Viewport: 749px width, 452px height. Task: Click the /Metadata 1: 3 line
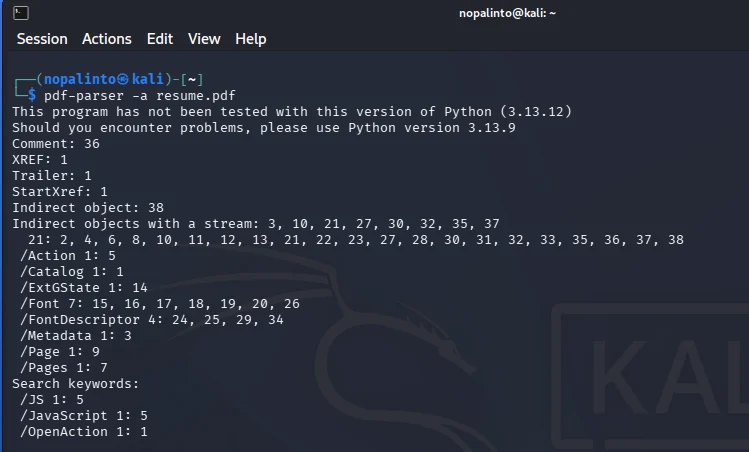(x=75, y=336)
